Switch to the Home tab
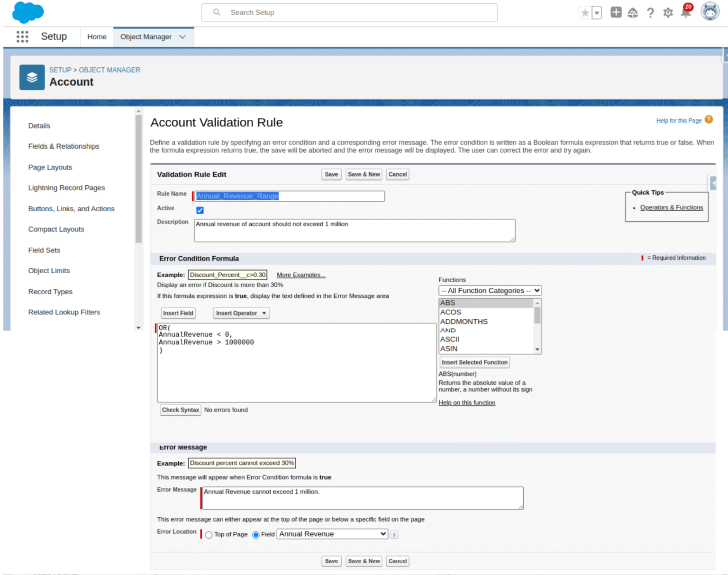The height and width of the screenshot is (575, 728). pyautogui.click(x=97, y=36)
